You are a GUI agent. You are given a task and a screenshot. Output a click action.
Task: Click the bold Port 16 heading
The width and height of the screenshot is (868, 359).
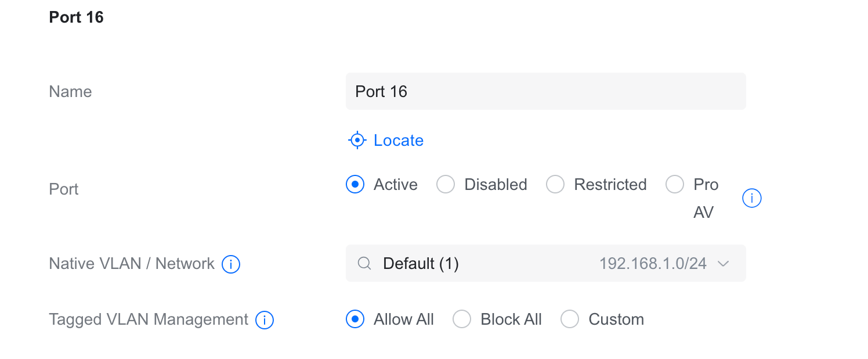(x=76, y=17)
